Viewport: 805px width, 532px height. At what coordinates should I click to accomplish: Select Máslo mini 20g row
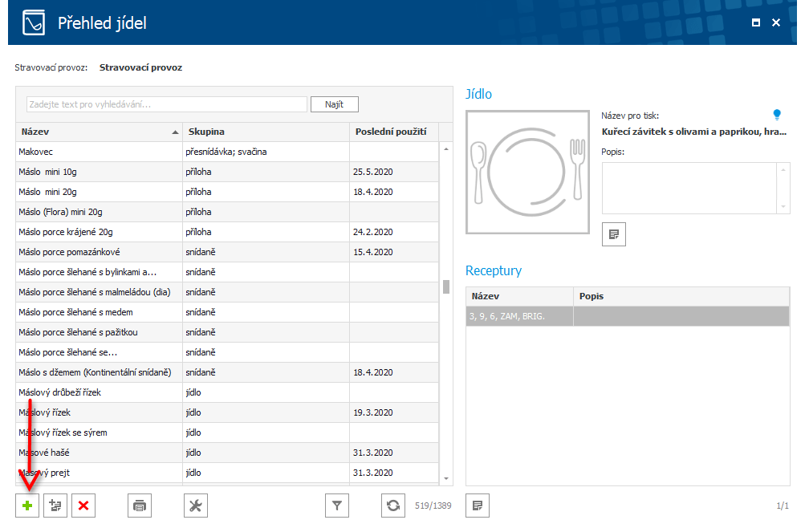227,192
